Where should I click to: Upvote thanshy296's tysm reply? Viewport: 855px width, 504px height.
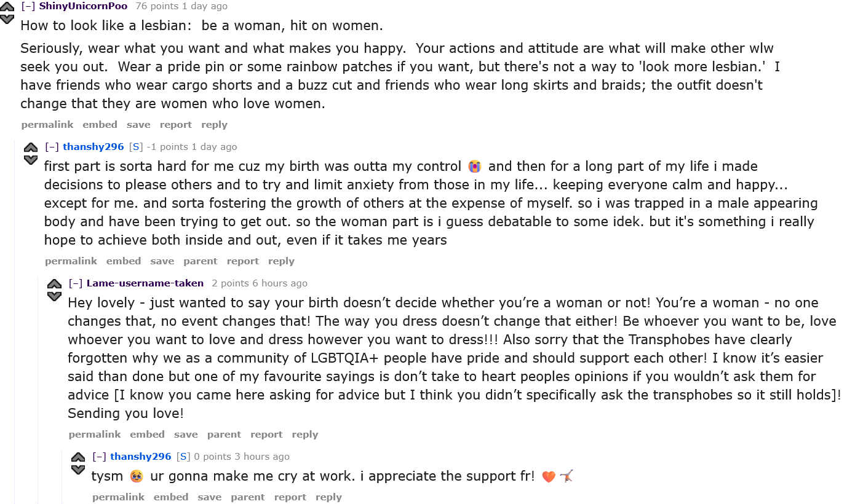(x=78, y=458)
